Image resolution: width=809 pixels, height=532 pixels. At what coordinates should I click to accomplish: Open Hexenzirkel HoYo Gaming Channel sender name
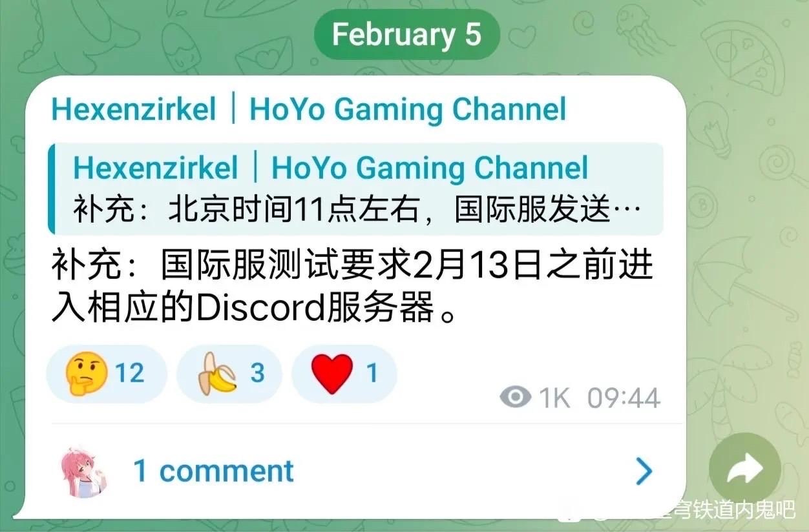pos(309,109)
